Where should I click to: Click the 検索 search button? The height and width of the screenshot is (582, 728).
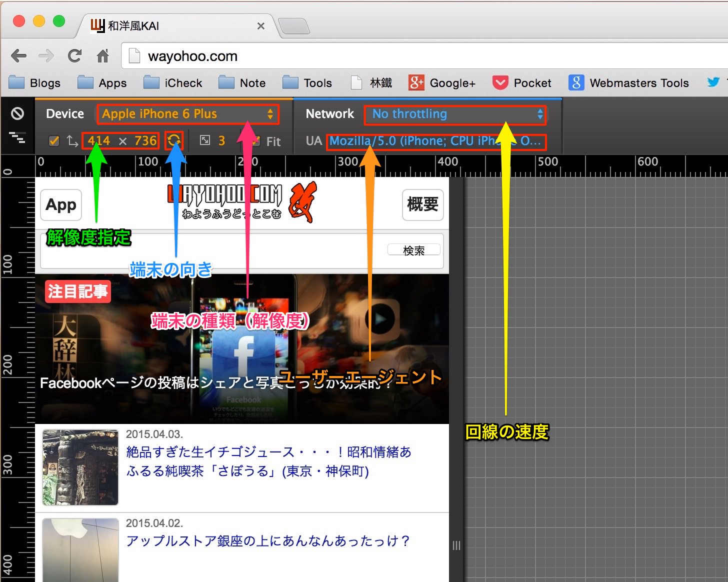pos(414,250)
